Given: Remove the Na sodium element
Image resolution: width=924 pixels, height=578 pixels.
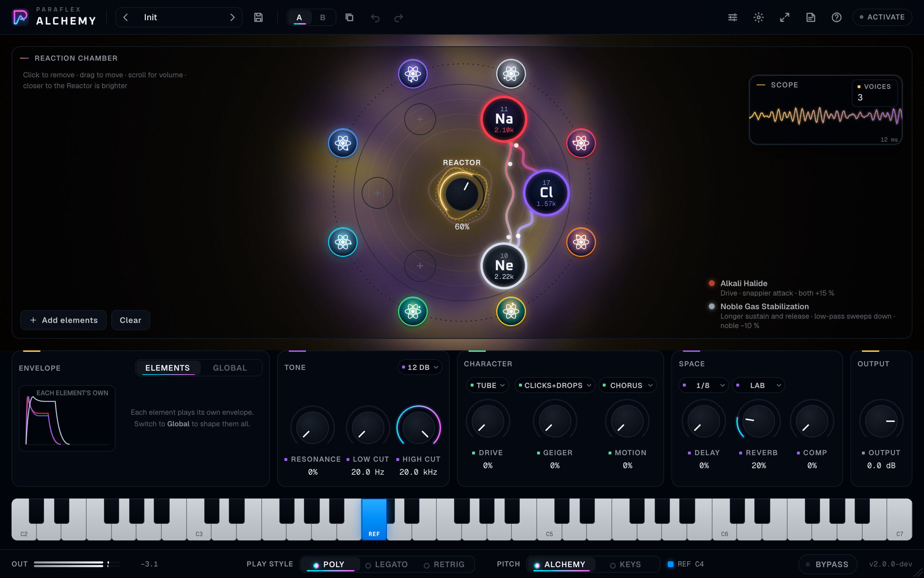Looking at the screenshot, I should 504,119.
